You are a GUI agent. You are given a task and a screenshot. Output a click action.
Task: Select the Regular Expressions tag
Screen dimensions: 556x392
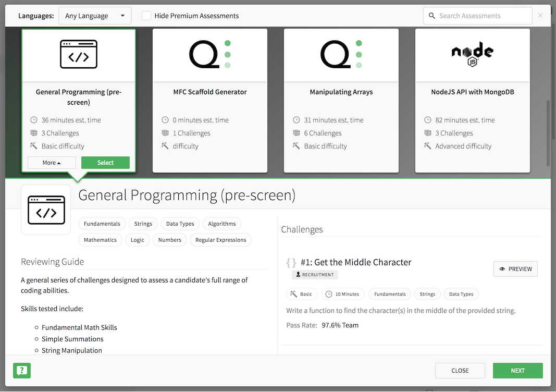[x=220, y=240]
